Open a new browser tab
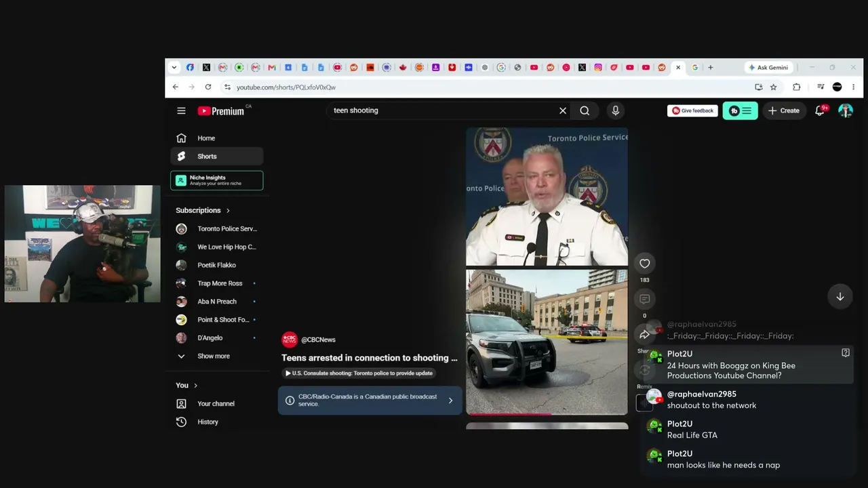This screenshot has height=488, width=868. [711, 68]
